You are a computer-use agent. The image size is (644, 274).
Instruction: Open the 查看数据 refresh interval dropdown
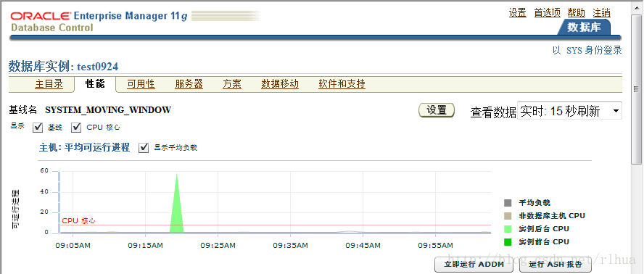[x=569, y=111]
